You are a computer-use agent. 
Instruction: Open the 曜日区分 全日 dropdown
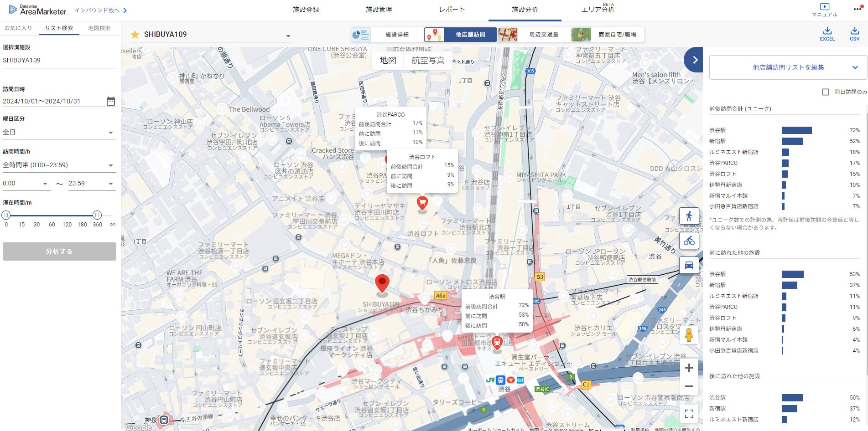click(x=59, y=132)
